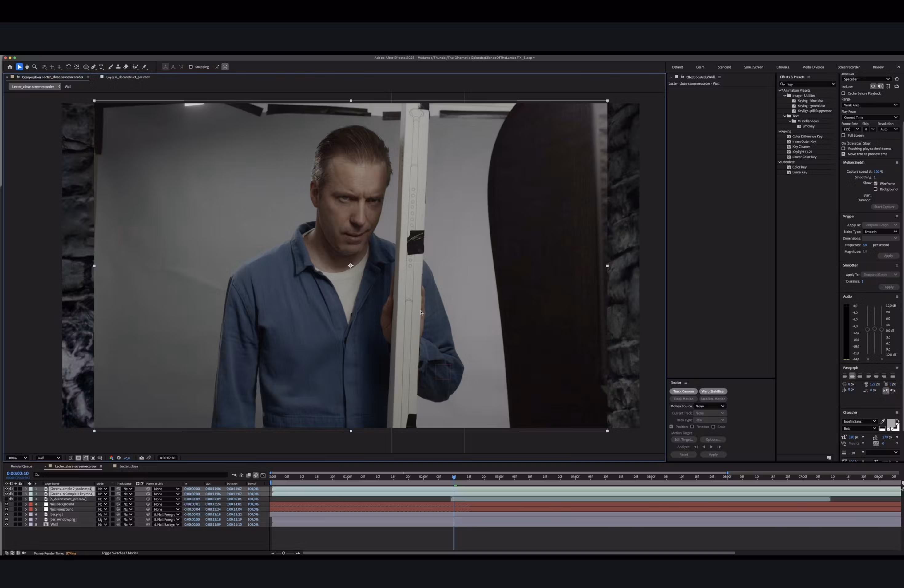This screenshot has width=904, height=588.
Task: Select the Ellipse shape tool
Action: [x=86, y=67]
